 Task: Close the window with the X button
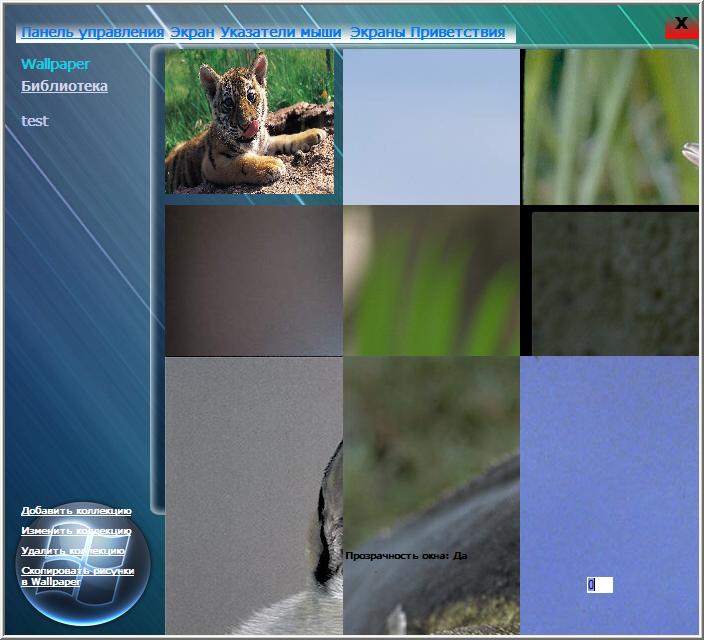[682, 27]
